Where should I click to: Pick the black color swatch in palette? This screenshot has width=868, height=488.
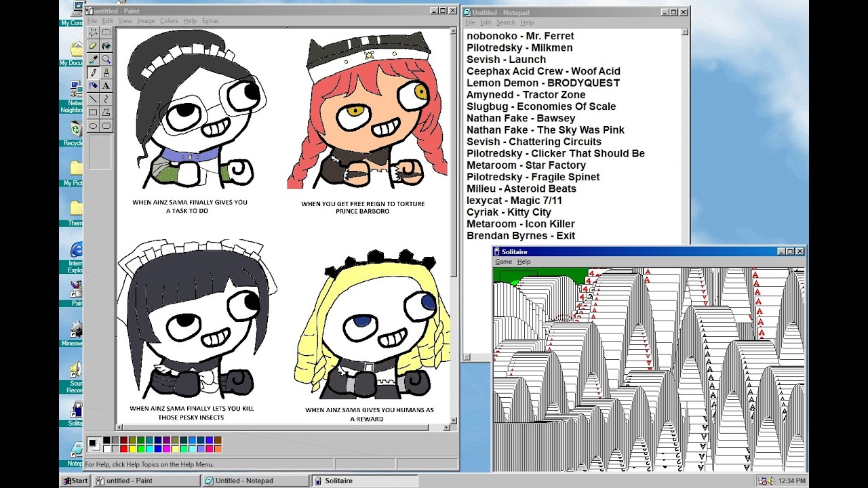click(106, 440)
